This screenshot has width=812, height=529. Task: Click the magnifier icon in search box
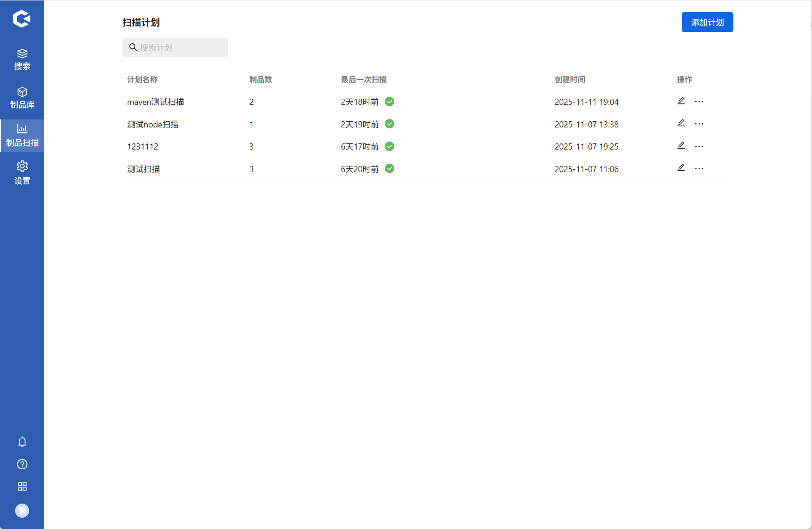coord(133,47)
